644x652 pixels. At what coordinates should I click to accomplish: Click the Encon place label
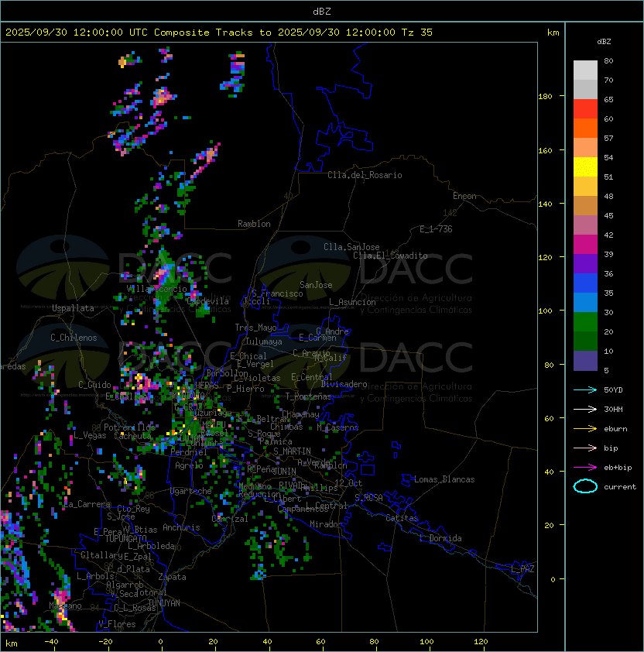point(464,196)
